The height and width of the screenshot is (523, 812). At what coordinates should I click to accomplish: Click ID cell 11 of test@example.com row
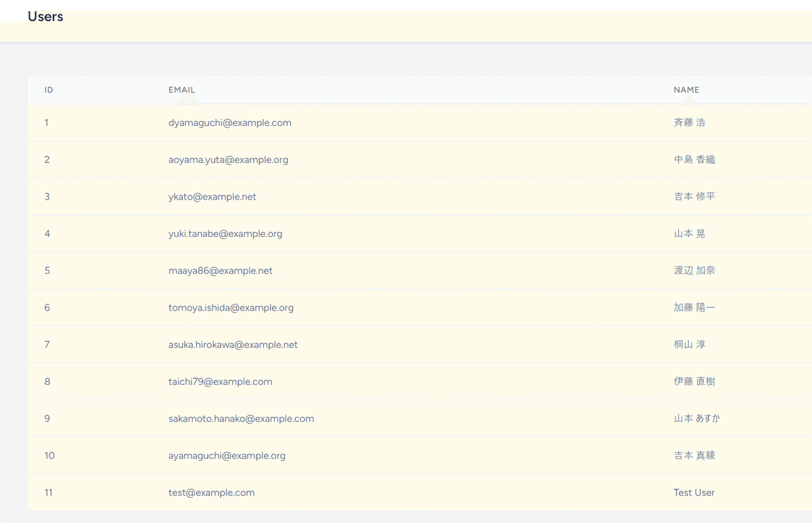49,493
